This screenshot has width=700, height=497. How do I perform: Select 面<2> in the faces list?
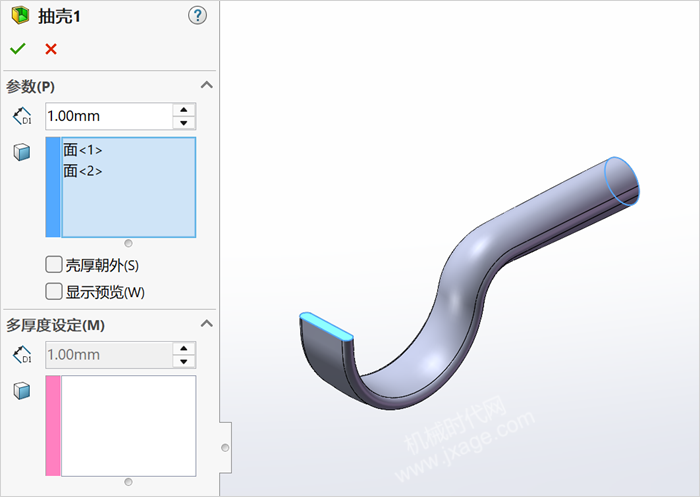[x=83, y=171]
